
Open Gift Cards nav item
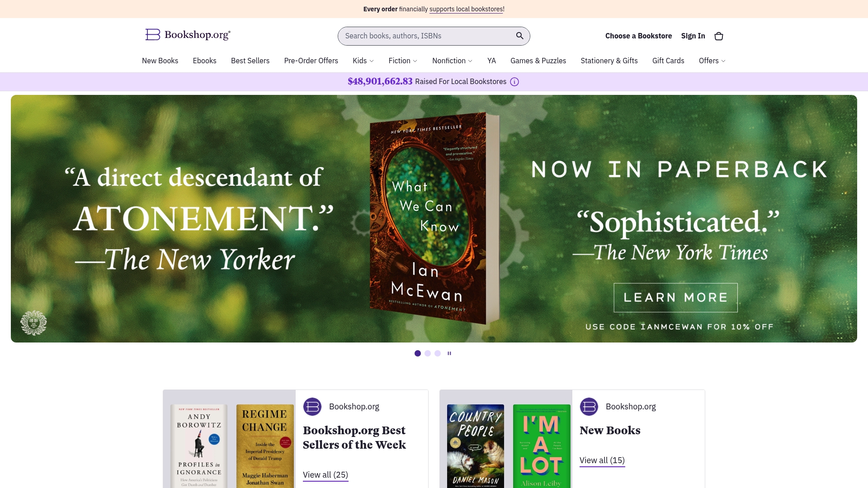(x=668, y=61)
